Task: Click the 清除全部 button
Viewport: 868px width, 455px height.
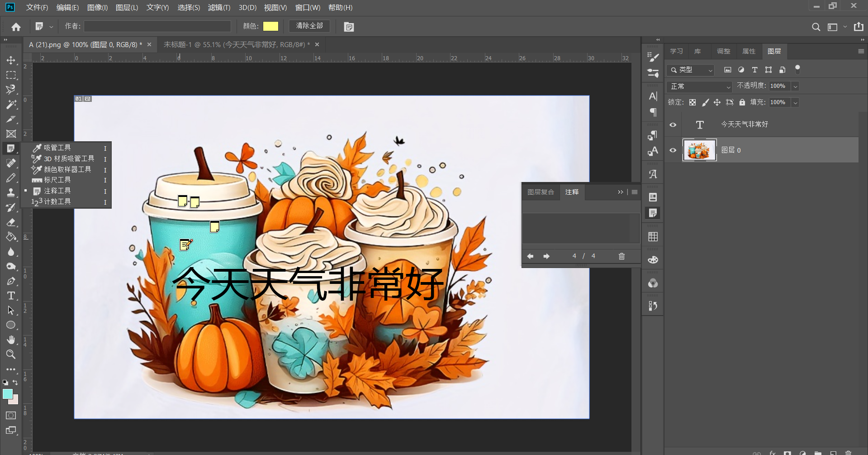Action: click(x=309, y=26)
